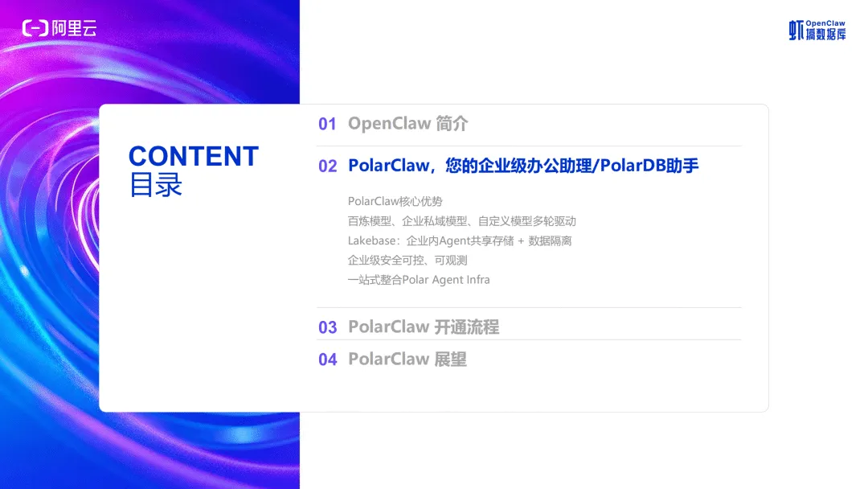Click section number 03
The image size is (868, 489).
point(328,327)
